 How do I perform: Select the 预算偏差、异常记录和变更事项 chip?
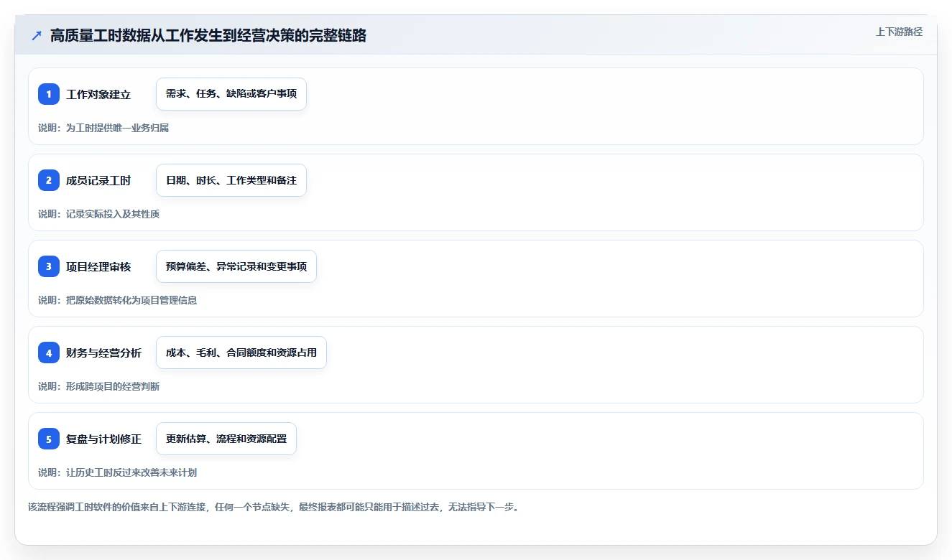tap(236, 266)
